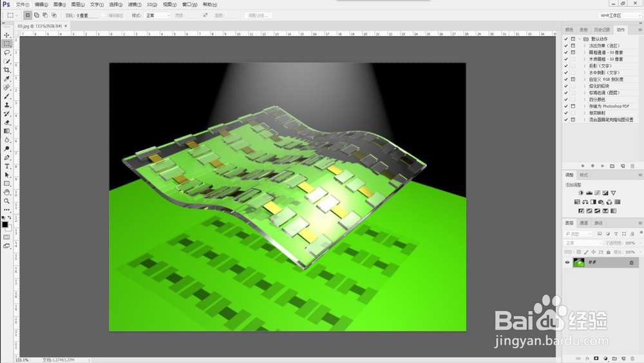Add a Photo Filter adjustment

click(x=601, y=202)
